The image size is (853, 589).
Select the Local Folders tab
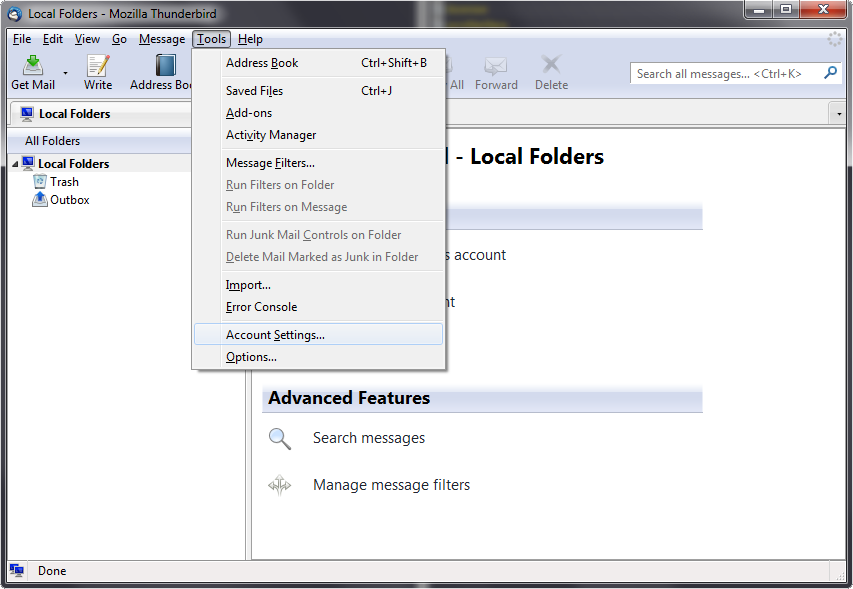[74, 114]
